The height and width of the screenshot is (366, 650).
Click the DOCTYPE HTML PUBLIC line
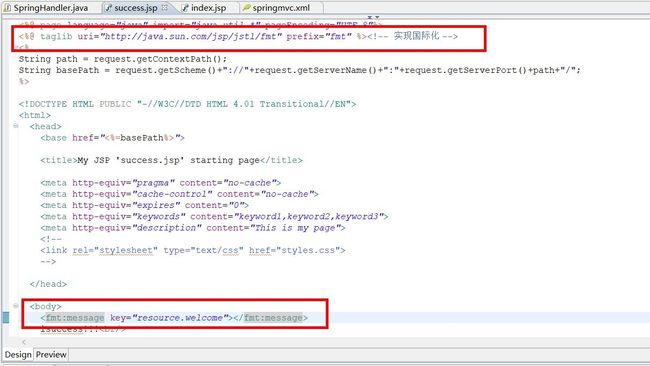tap(187, 104)
